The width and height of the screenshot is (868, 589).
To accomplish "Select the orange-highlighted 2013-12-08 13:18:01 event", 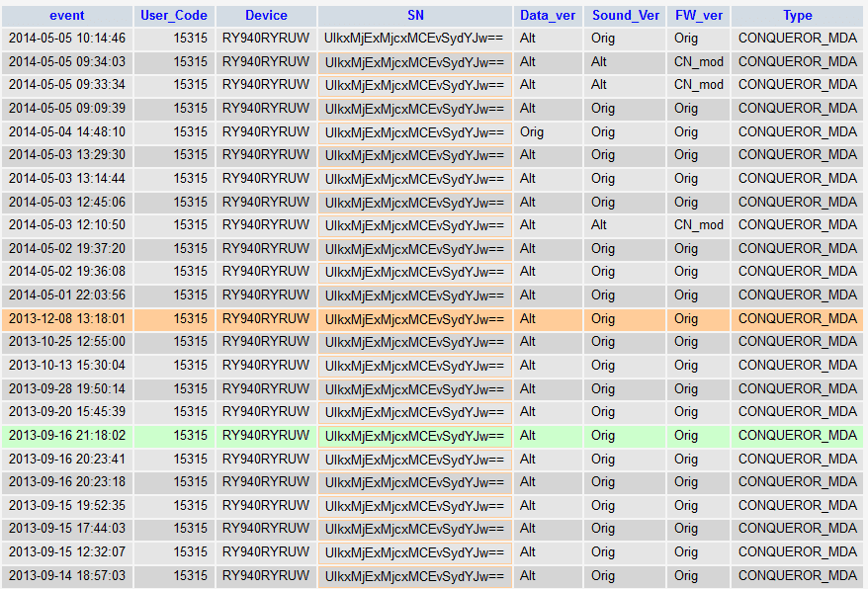I will point(67,319).
